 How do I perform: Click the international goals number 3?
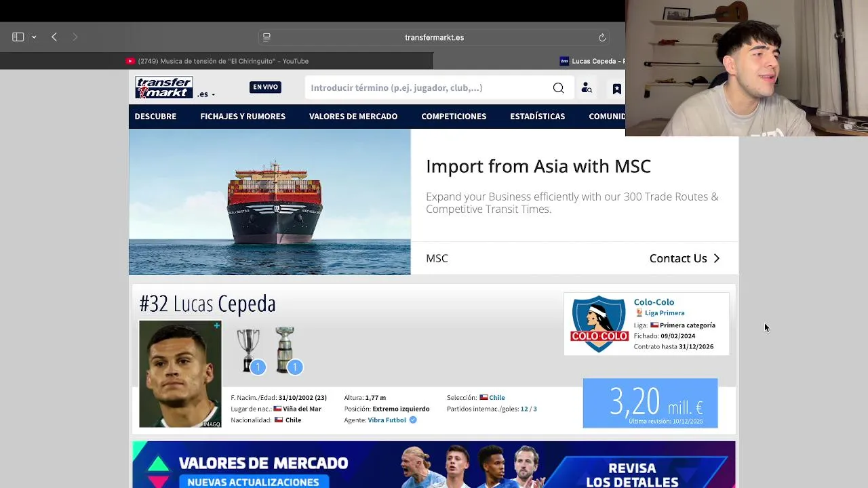click(534, 409)
